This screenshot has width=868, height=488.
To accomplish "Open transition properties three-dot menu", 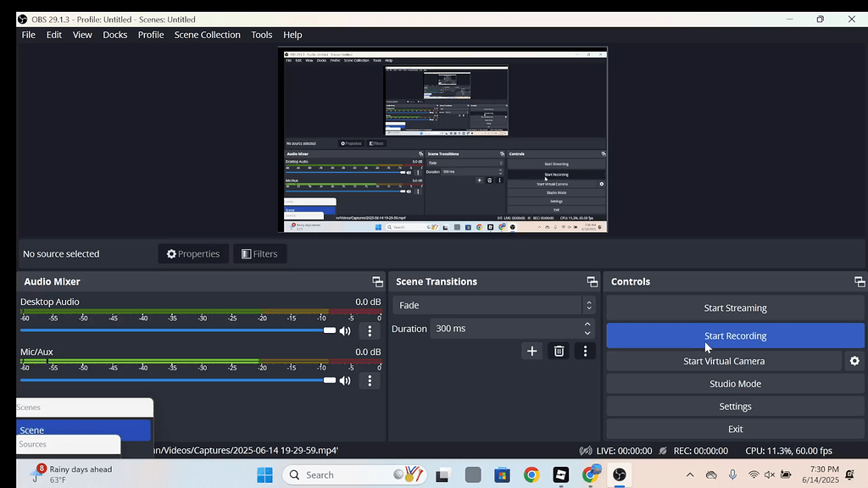I will [585, 351].
